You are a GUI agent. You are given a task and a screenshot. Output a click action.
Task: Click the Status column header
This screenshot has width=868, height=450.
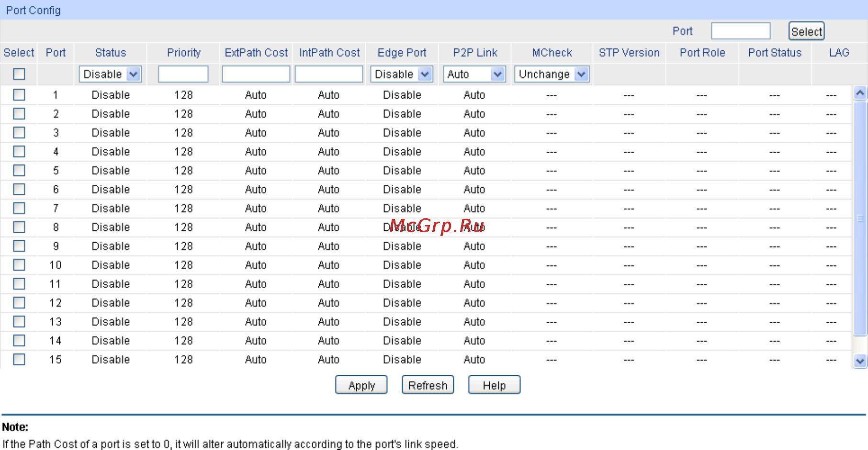click(111, 53)
